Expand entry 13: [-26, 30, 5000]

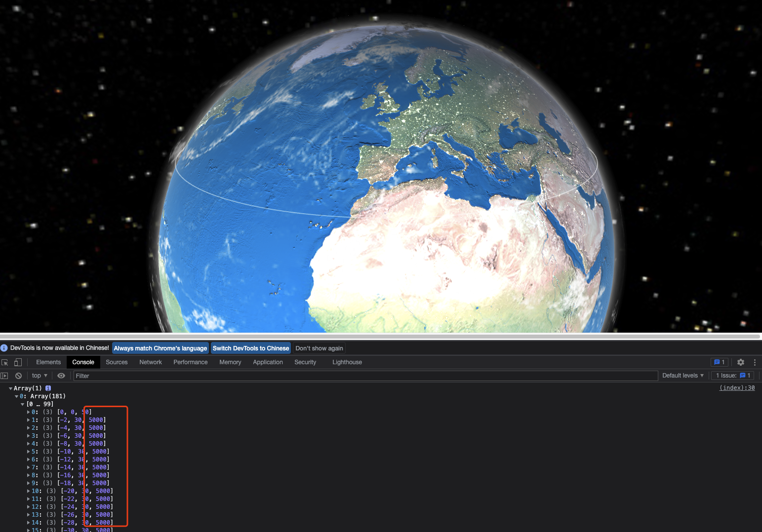tap(29, 515)
